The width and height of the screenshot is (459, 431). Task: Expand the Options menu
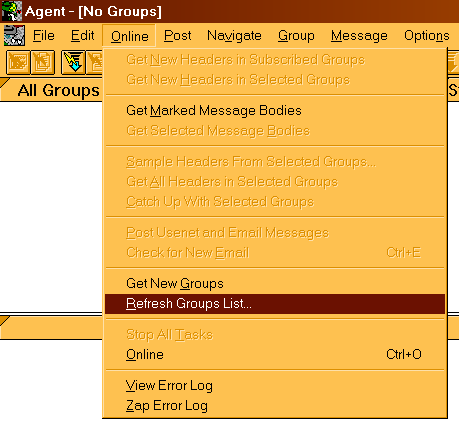427,36
